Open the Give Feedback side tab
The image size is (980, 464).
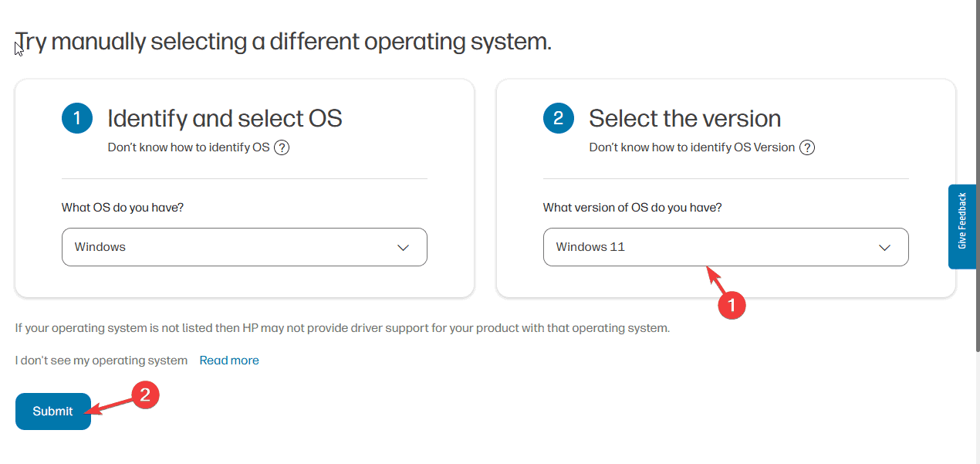click(x=963, y=226)
